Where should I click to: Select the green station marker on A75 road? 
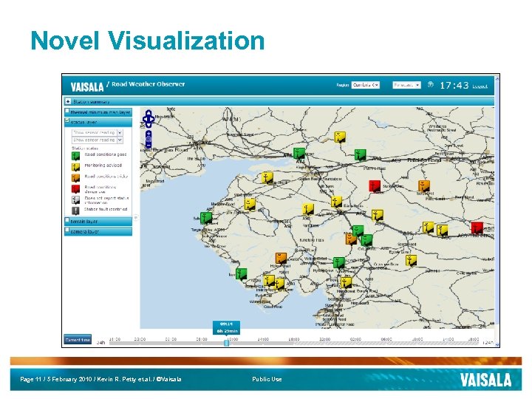click(299, 154)
